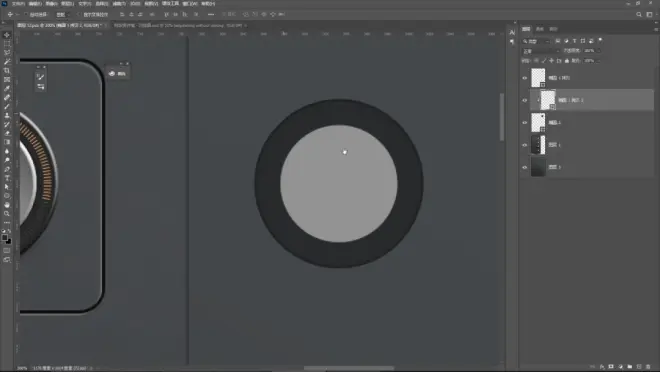Toggle visibility of the selected layer
The height and width of the screenshot is (372, 660).
pos(524,100)
